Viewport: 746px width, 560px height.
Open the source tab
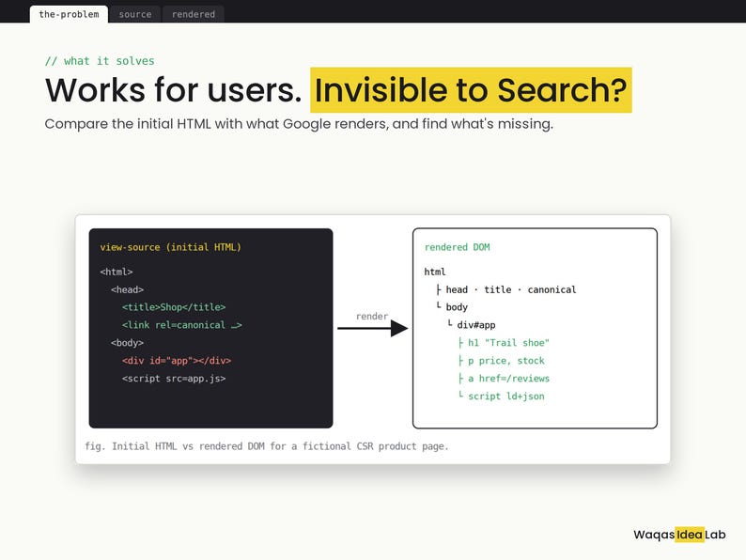click(135, 14)
